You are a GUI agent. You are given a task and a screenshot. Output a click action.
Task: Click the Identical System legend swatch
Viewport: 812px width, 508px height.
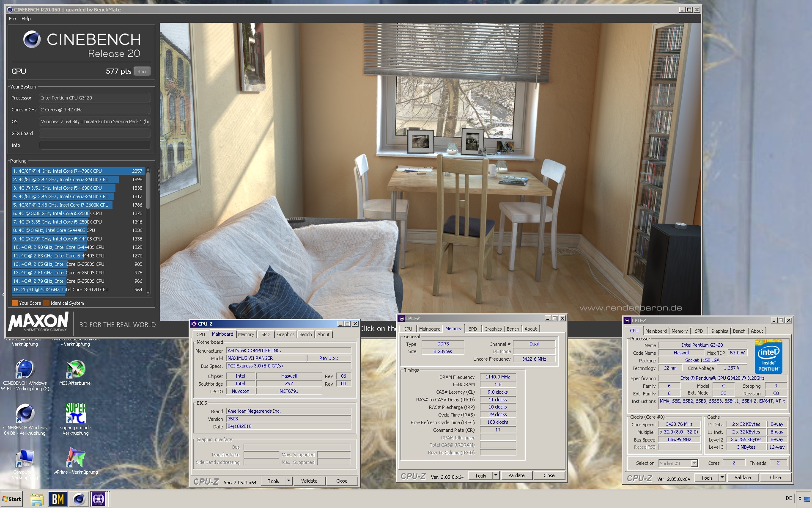[x=46, y=303]
